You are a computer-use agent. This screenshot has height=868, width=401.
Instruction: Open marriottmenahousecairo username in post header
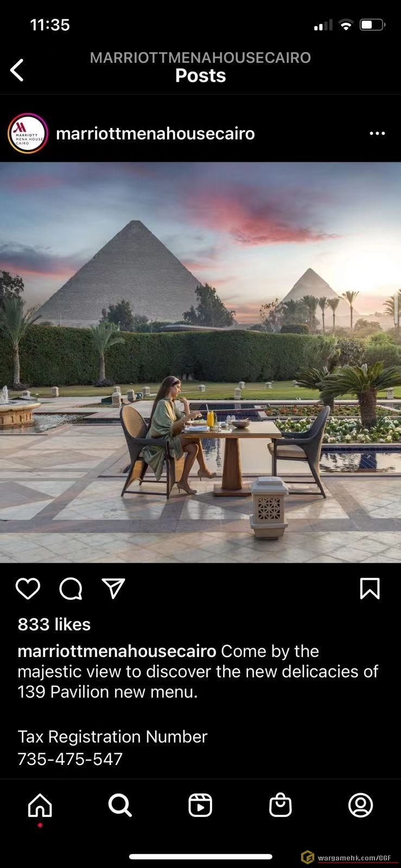(x=155, y=133)
